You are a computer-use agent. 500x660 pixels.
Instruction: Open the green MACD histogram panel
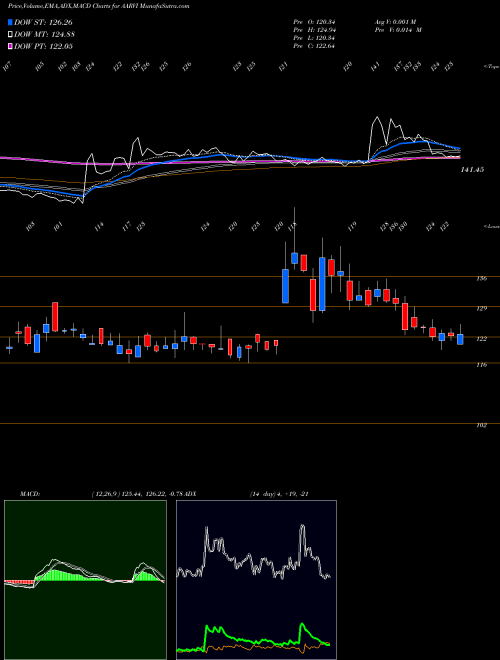point(85,580)
